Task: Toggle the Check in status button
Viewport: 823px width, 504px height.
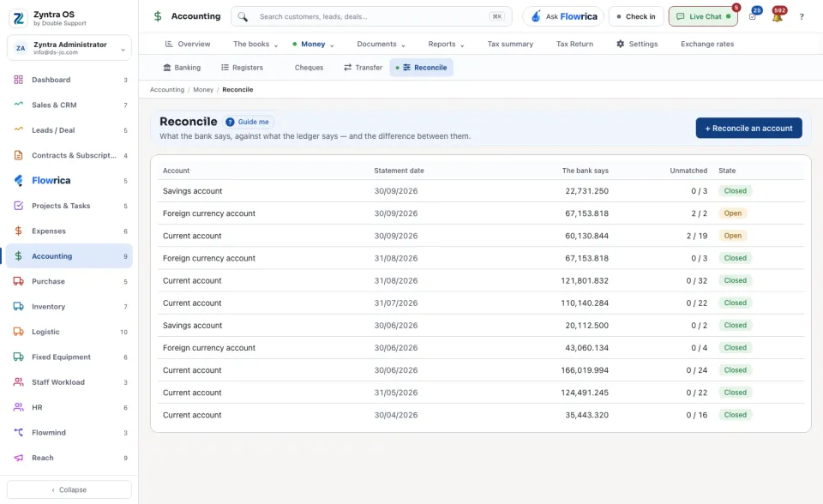Action: tap(636, 17)
